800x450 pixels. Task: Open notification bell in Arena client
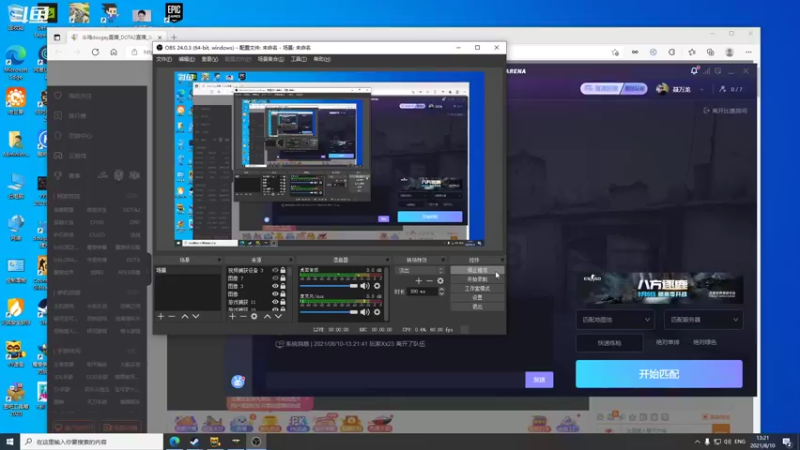coord(694,71)
